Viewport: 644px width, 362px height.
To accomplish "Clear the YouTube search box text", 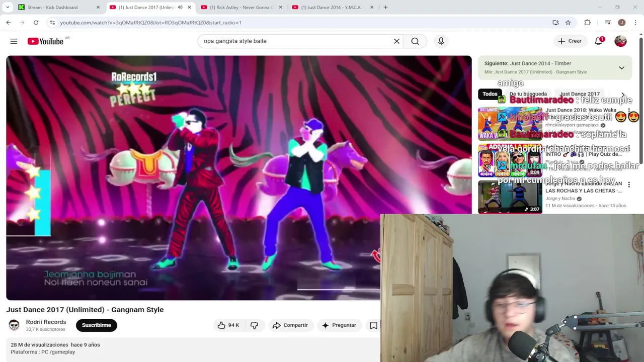I will coord(396,41).
